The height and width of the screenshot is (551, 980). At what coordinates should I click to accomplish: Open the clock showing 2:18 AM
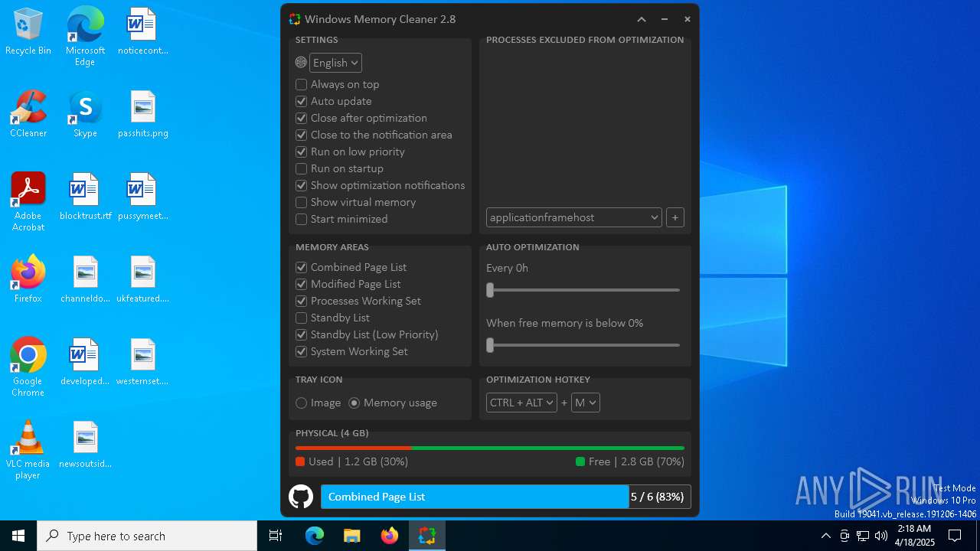coord(916,536)
